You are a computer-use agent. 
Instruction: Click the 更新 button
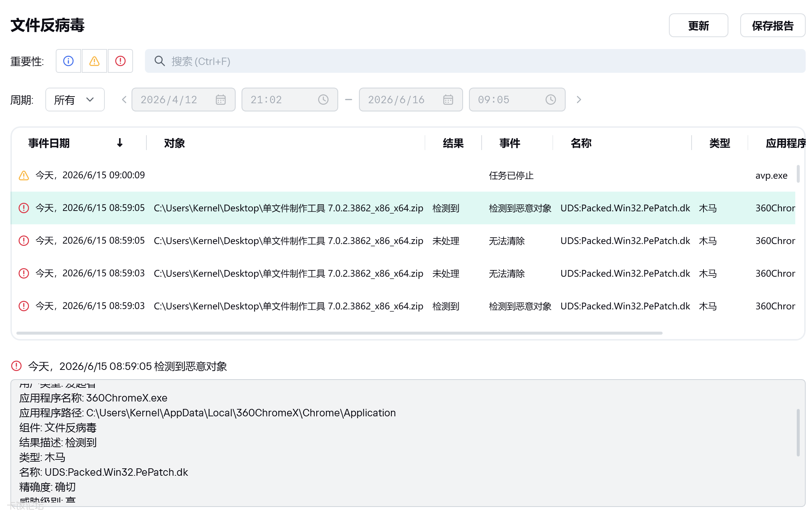(699, 25)
